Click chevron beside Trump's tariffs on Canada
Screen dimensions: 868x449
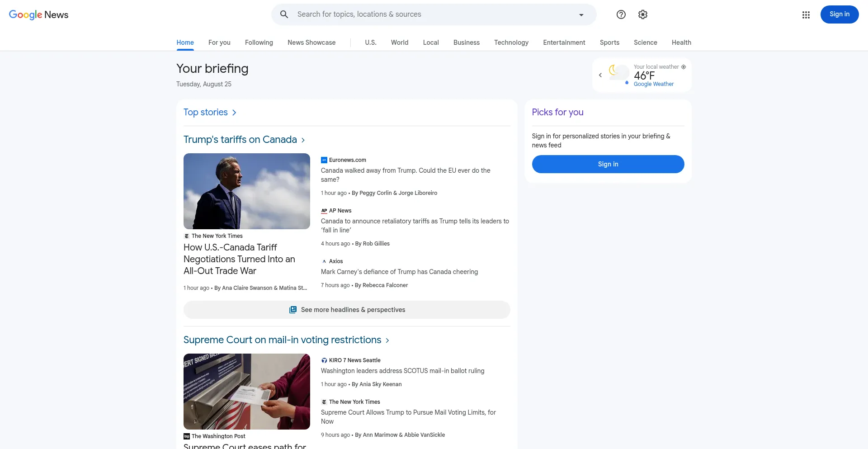(303, 140)
